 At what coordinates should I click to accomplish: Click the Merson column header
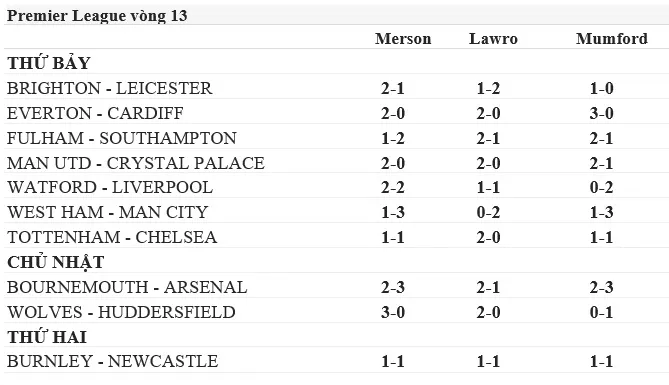click(403, 39)
